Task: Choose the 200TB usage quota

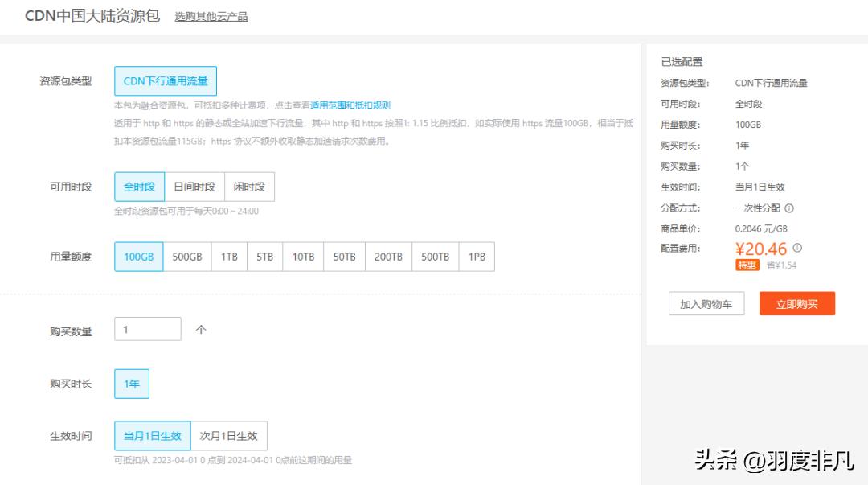Action: (x=388, y=256)
